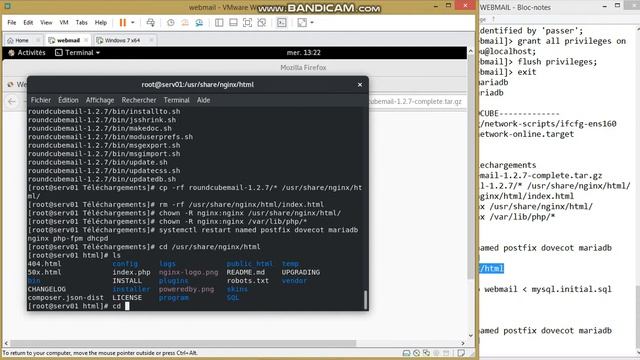Open the terminal Affichage menu
640x360 pixels.
tap(100, 100)
